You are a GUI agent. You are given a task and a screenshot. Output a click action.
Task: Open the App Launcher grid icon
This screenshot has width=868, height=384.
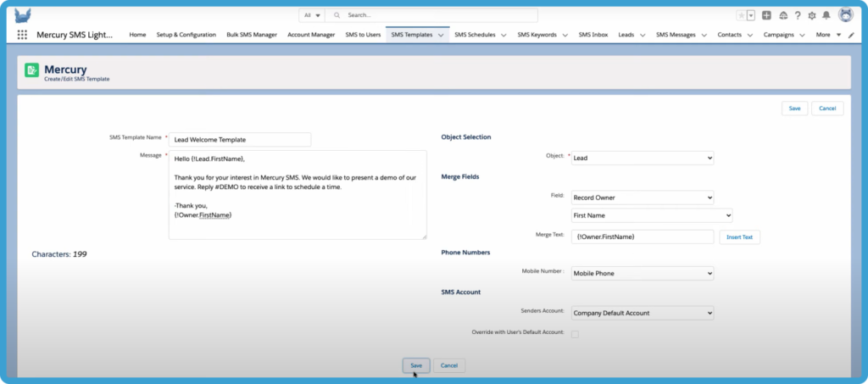[x=22, y=34]
